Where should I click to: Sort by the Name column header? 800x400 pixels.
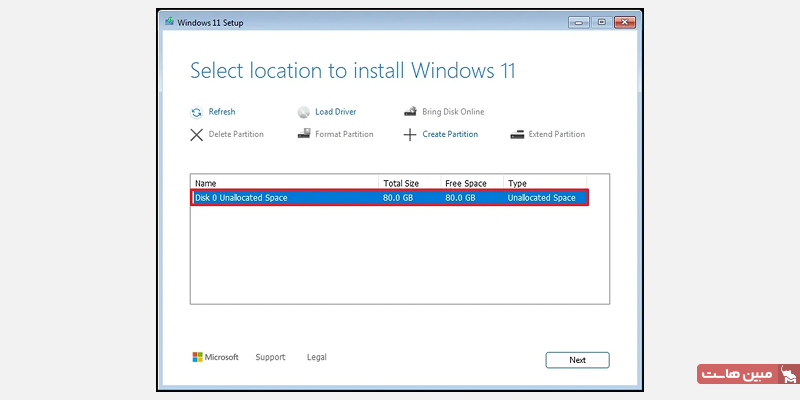tap(285, 183)
